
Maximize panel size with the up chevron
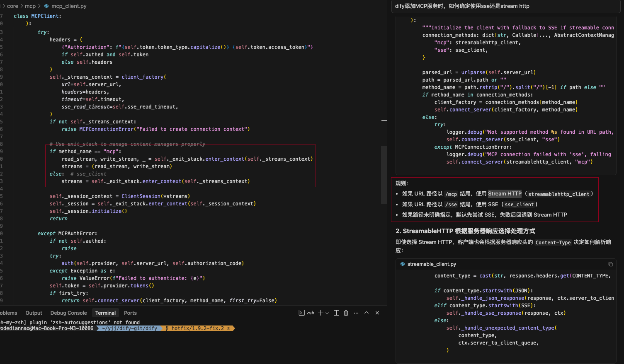[x=367, y=313]
